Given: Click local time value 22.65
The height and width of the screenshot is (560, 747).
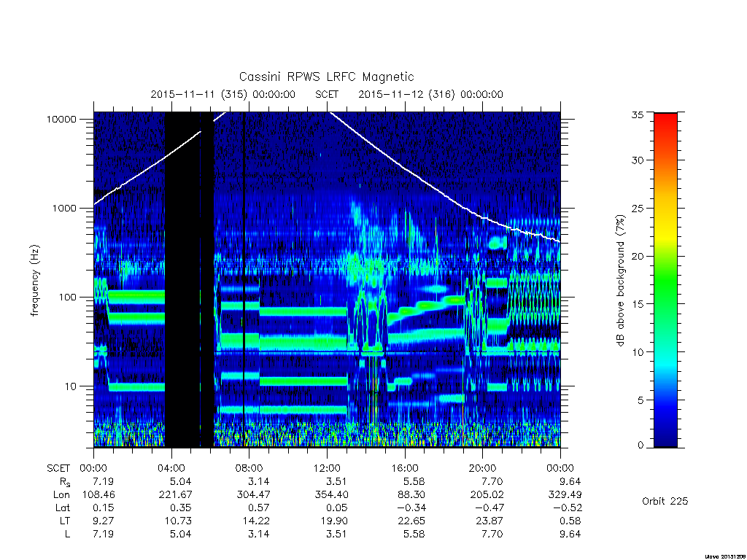Looking at the screenshot, I should coord(411,521).
